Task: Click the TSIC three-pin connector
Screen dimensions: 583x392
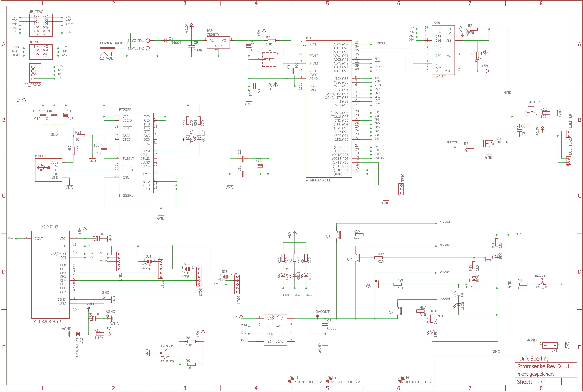Action: click(401, 189)
